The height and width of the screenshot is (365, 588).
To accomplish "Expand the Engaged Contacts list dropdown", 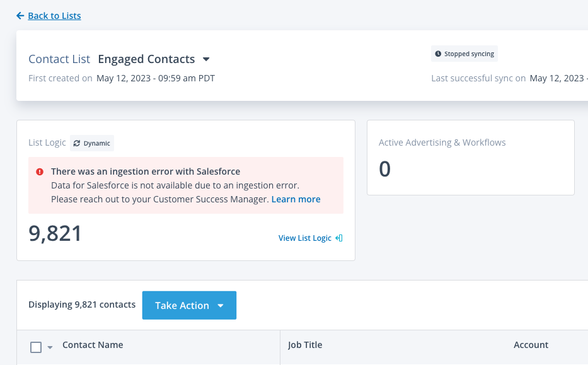I will (x=206, y=59).
